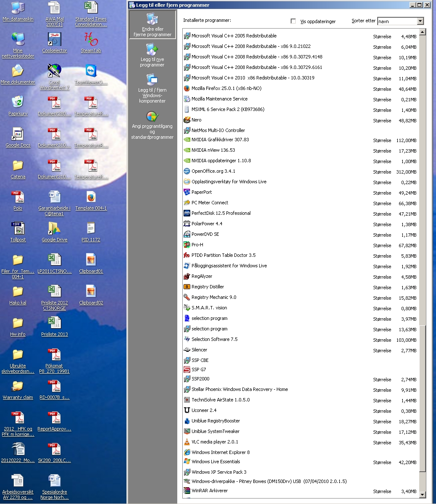Click 'Google Drive' desktop shortcut
This screenshot has width=436, height=504.
pos(55,232)
